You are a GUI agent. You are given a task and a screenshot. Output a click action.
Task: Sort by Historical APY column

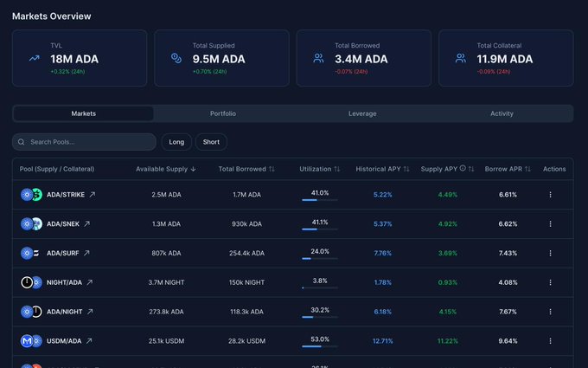[x=382, y=169]
